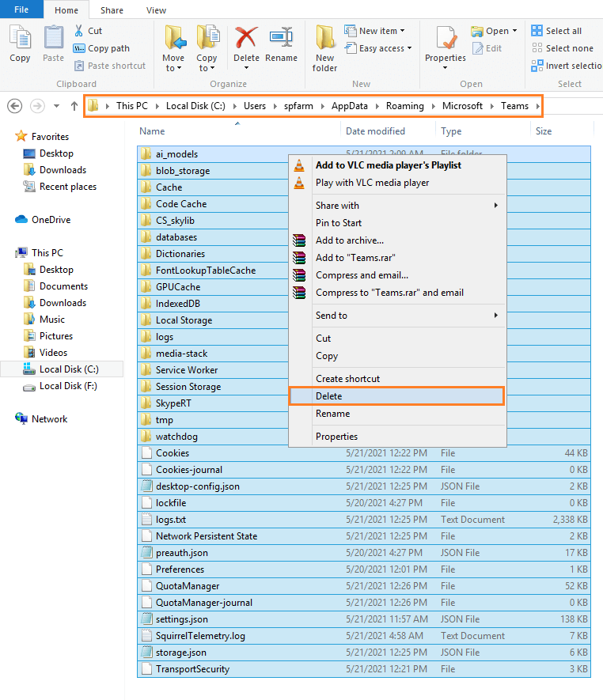Image resolution: width=603 pixels, height=700 pixels.
Task: Click Network in the navigation pane
Action: click(41, 418)
